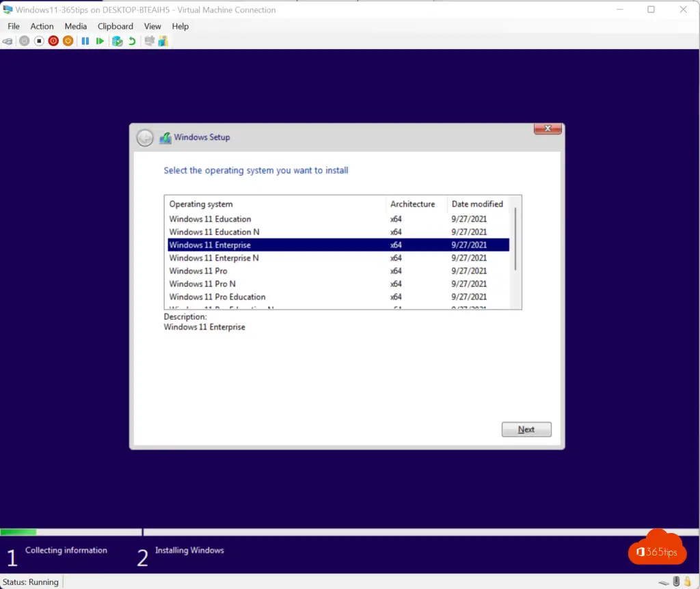This screenshot has width=700, height=589.
Task: Pause the virtual machine
Action: click(85, 41)
